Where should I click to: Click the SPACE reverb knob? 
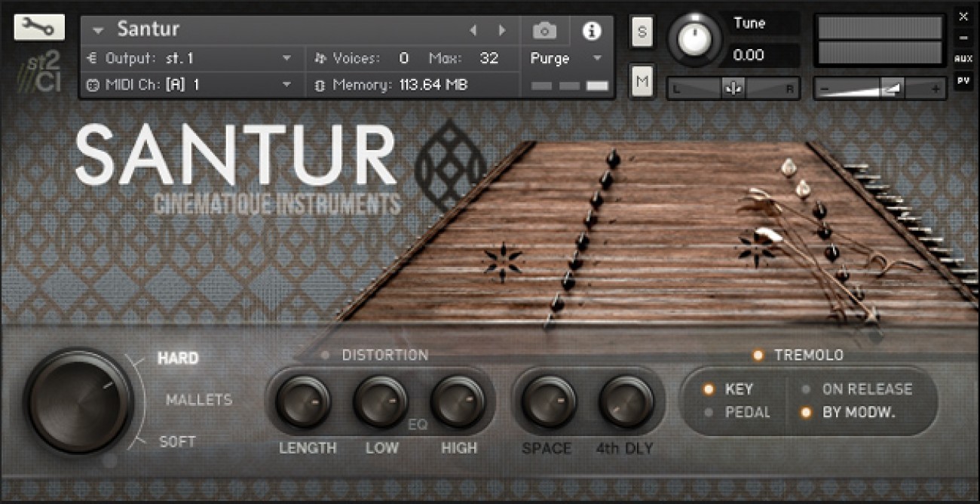[x=549, y=401]
